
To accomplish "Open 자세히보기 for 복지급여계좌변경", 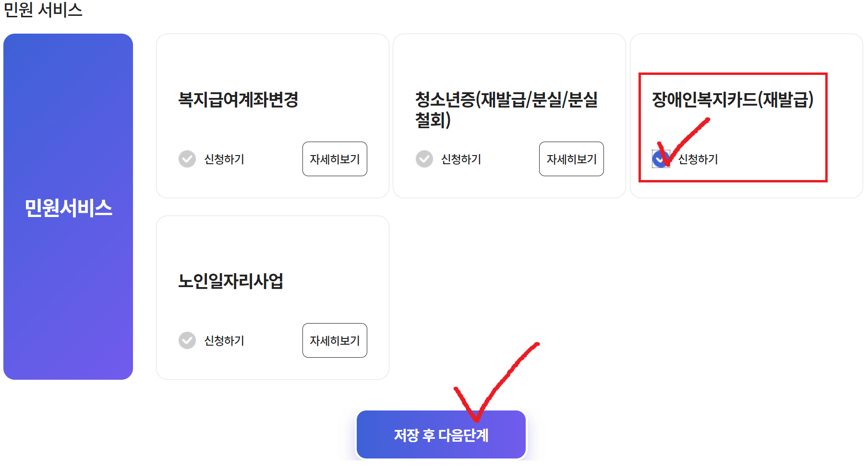I will (x=335, y=159).
